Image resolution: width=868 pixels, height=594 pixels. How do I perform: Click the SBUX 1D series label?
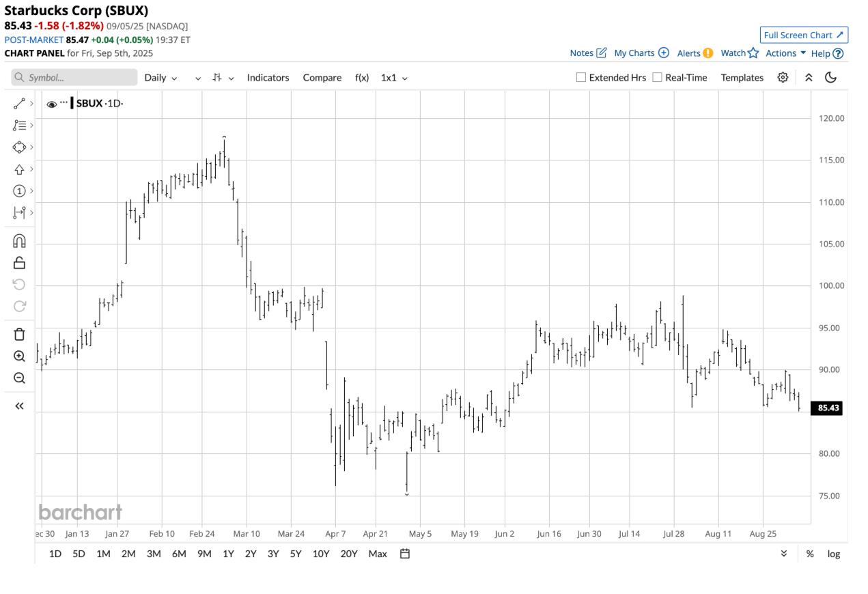tap(99, 104)
